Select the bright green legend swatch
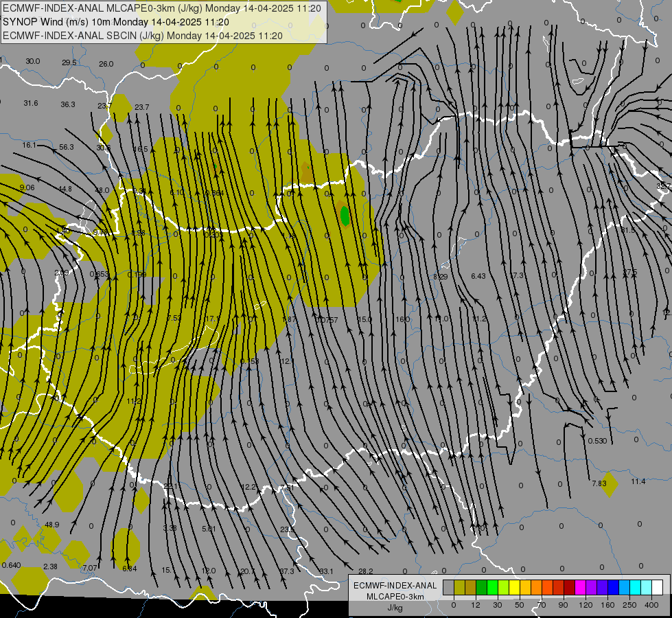Viewport: 672px width, 618px height. [492, 587]
